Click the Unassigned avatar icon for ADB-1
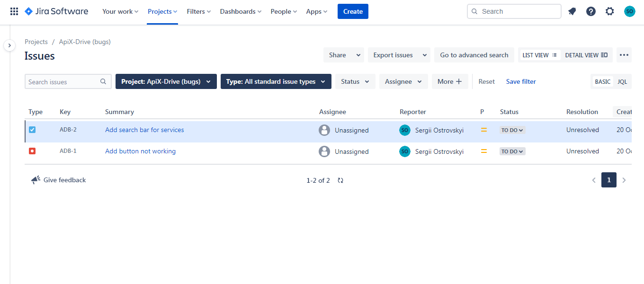This screenshot has height=284, width=644. tap(324, 151)
